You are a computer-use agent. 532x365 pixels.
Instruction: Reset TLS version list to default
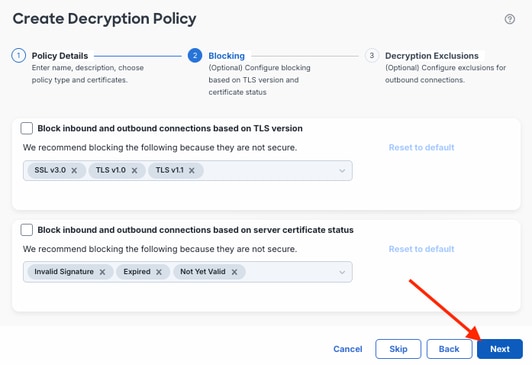(421, 147)
